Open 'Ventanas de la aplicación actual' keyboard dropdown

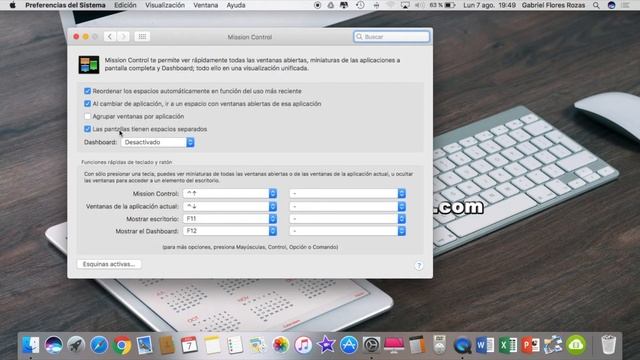point(230,206)
